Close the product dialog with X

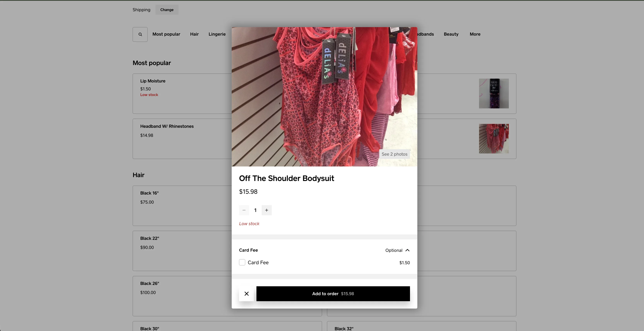[x=247, y=294]
